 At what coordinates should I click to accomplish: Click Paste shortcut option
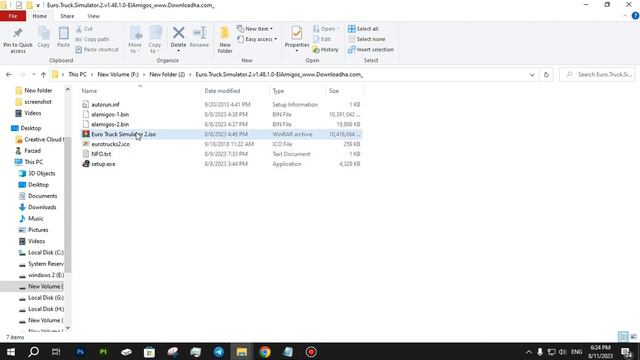point(97,49)
